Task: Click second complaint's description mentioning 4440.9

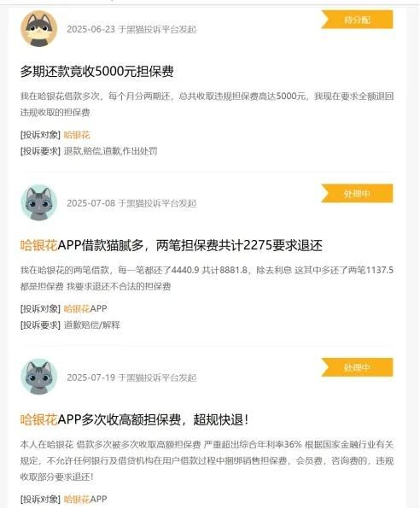Action: point(207,278)
